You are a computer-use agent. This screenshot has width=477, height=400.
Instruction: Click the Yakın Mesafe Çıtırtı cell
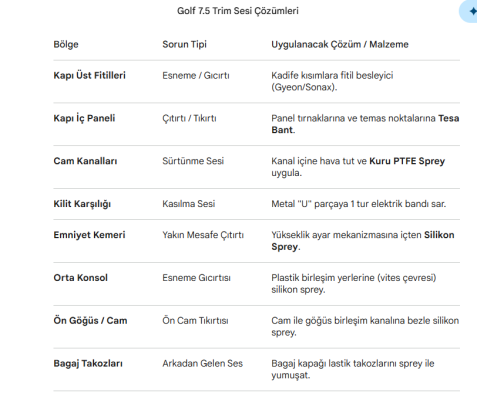(x=203, y=235)
